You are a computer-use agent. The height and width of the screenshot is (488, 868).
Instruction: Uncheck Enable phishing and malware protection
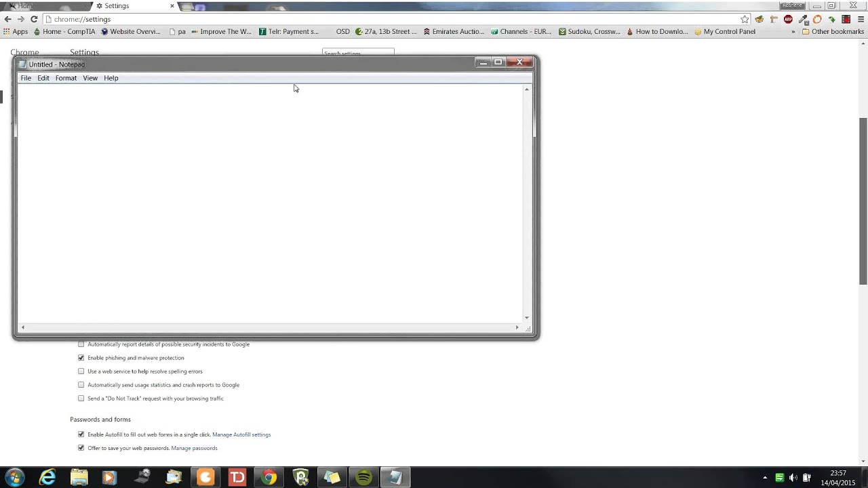[81, 358]
